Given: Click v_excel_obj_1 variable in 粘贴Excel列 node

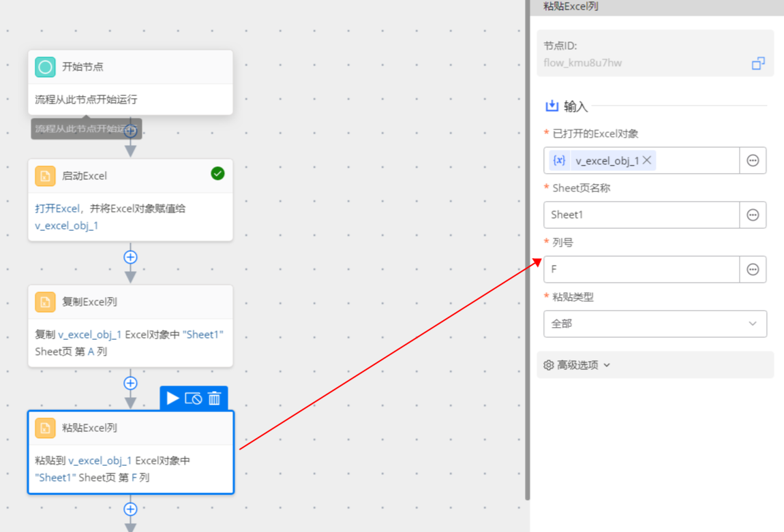Looking at the screenshot, I should click(x=100, y=460).
